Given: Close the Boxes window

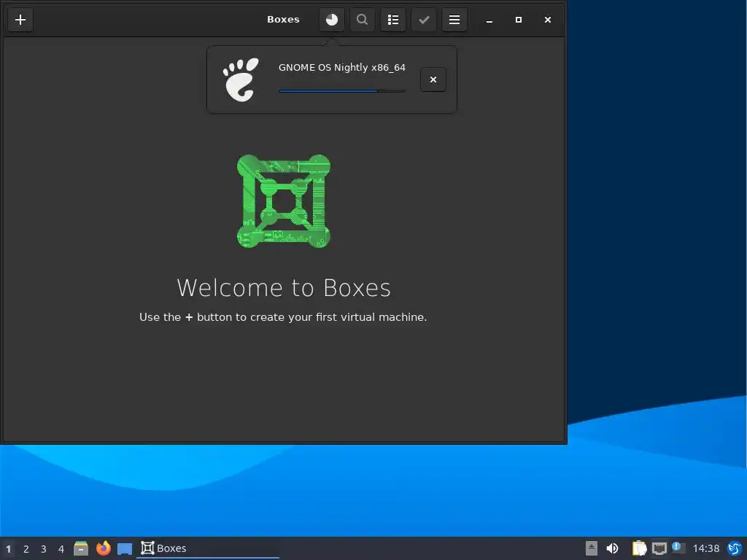Looking at the screenshot, I should tap(547, 20).
